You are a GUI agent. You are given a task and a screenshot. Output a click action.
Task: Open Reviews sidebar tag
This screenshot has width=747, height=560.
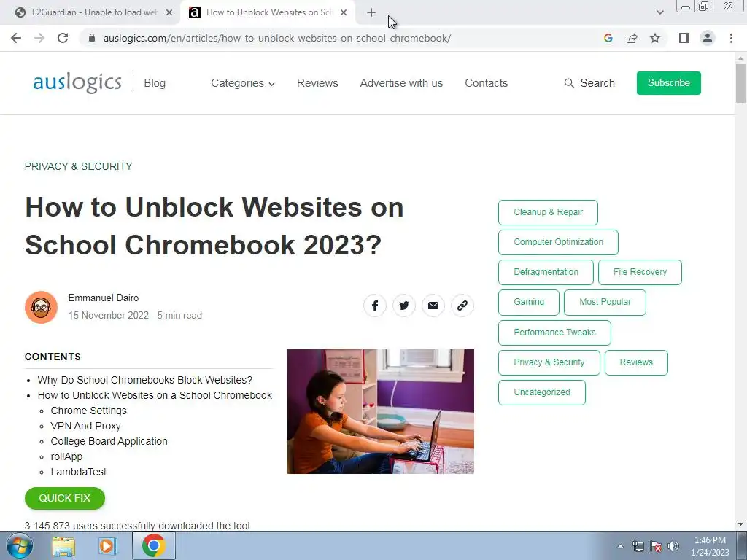636,362
